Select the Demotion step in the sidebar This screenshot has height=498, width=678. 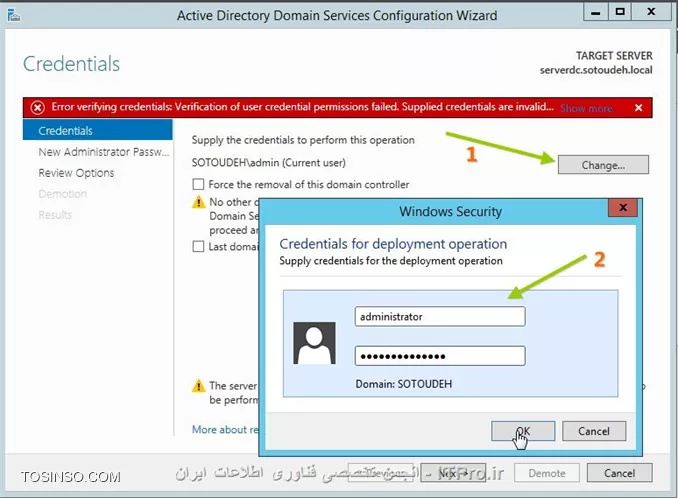pos(63,194)
